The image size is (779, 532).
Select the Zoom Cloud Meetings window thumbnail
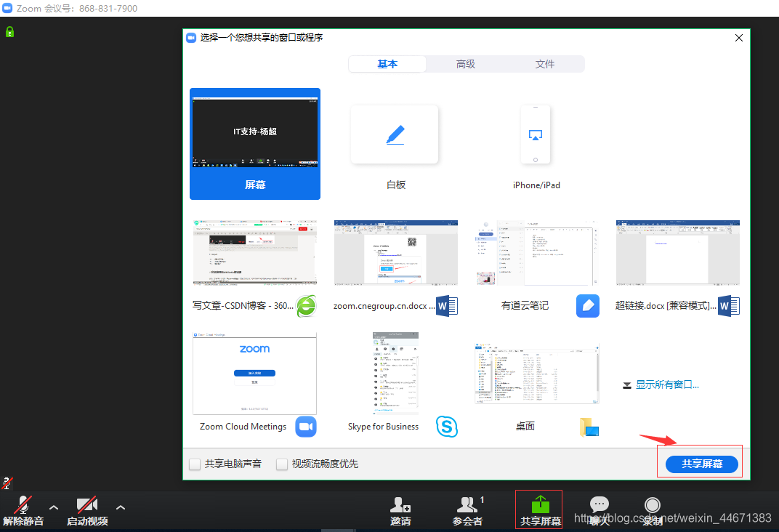point(255,373)
